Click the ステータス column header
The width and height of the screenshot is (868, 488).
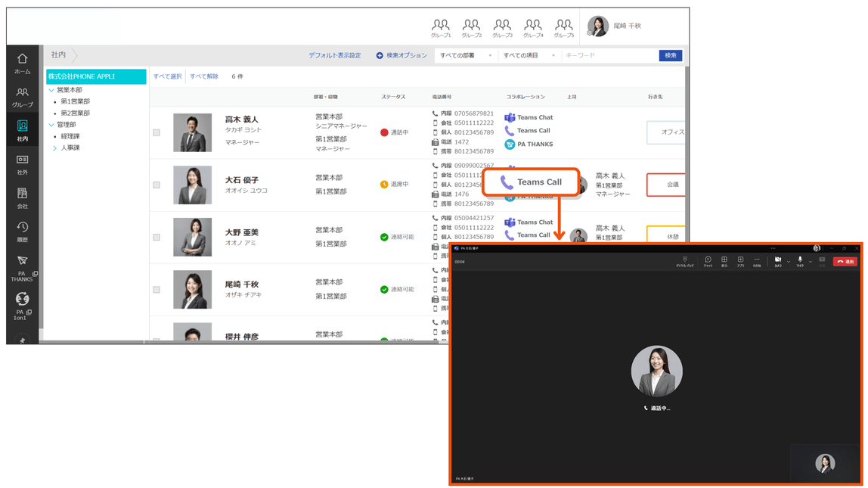coord(393,97)
